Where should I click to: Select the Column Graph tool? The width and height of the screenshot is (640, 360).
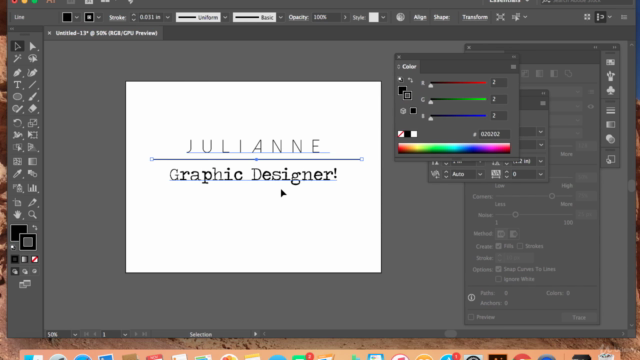(33, 188)
